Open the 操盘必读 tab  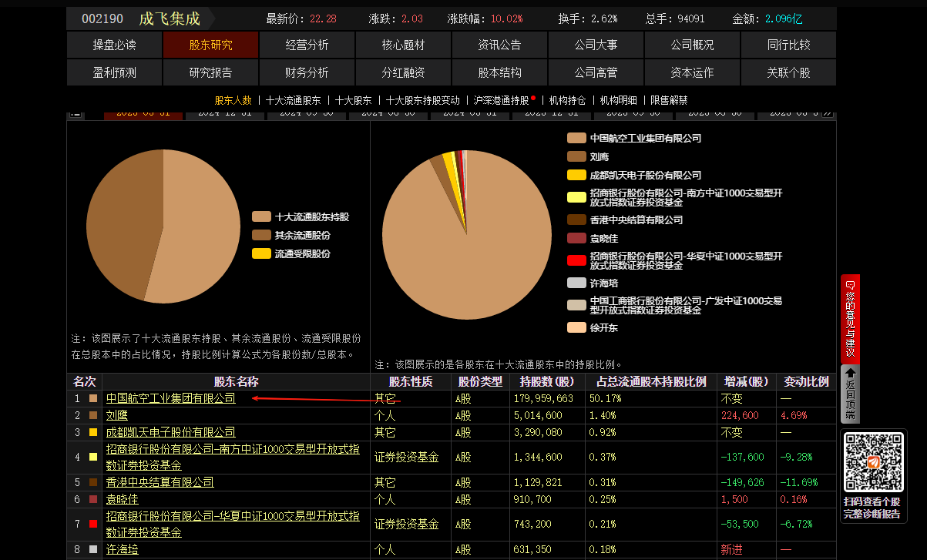pyautogui.click(x=114, y=45)
